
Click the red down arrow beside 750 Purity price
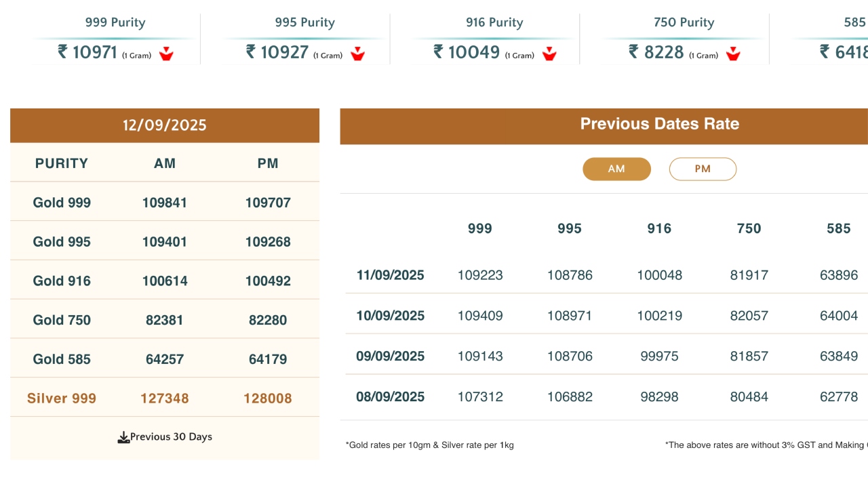coord(732,54)
